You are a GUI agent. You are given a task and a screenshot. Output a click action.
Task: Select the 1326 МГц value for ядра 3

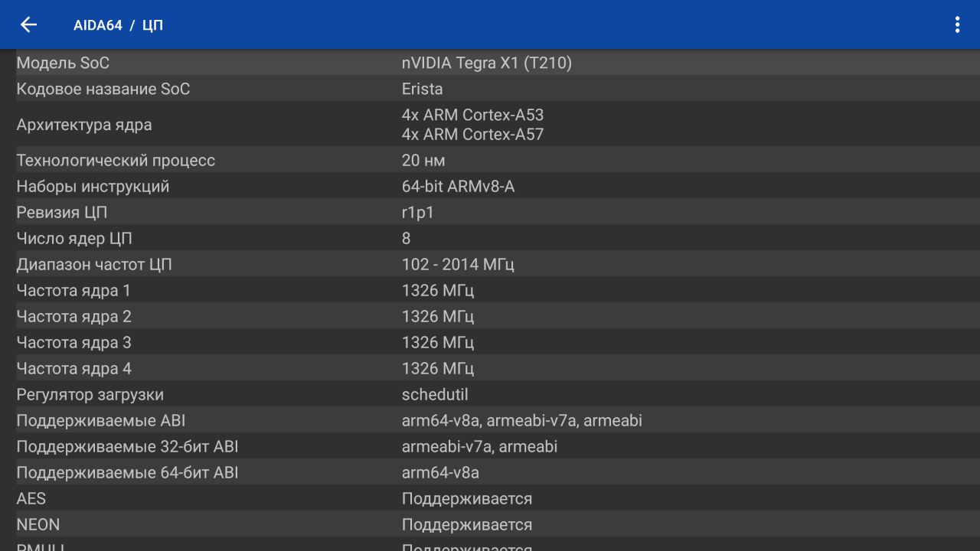click(438, 343)
